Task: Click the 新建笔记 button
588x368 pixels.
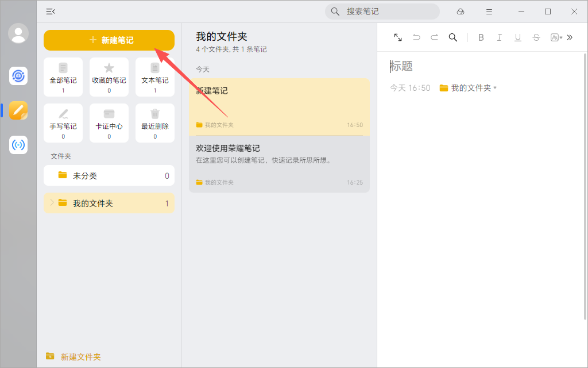Action: [x=109, y=40]
